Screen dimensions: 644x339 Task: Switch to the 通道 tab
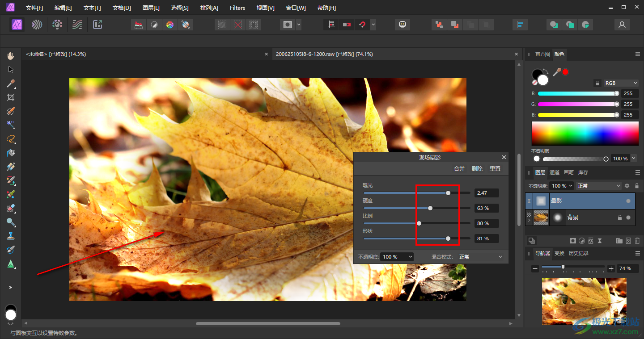(554, 172)
